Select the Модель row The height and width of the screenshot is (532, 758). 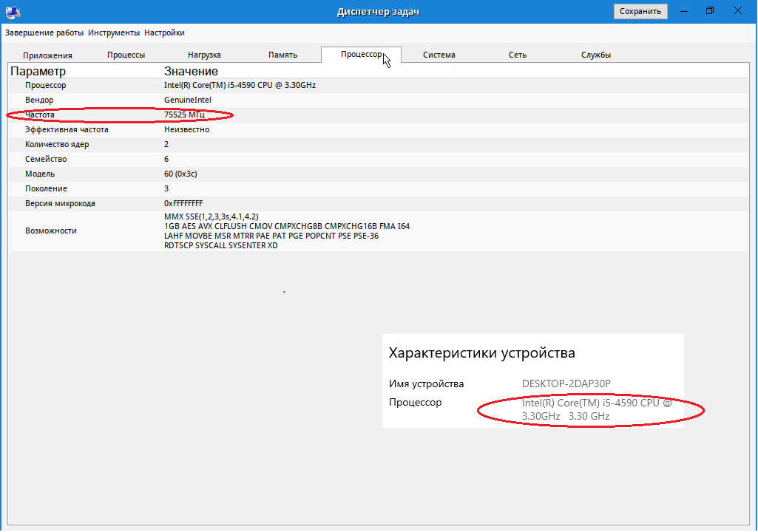click(x=379, y=174)
